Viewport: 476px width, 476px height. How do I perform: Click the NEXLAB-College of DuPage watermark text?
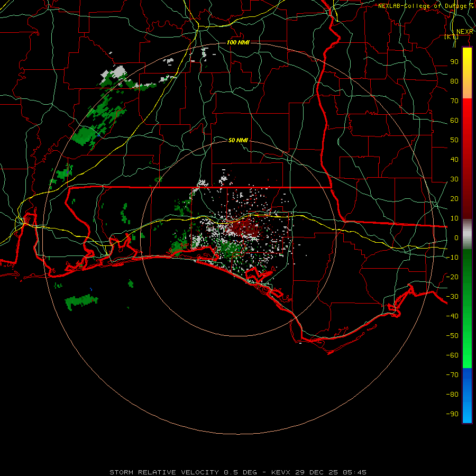click(x=426, y=6)
